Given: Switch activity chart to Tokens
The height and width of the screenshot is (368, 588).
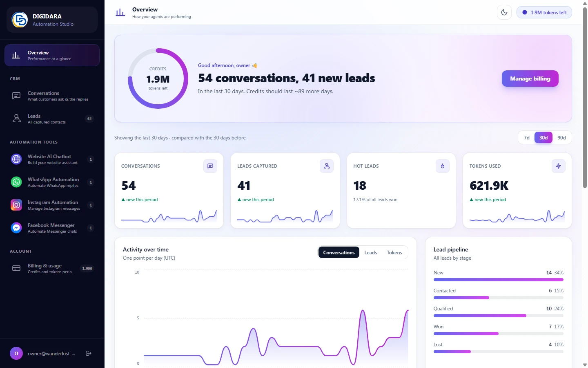Looking at the screenshot, I should click(394, 253).
